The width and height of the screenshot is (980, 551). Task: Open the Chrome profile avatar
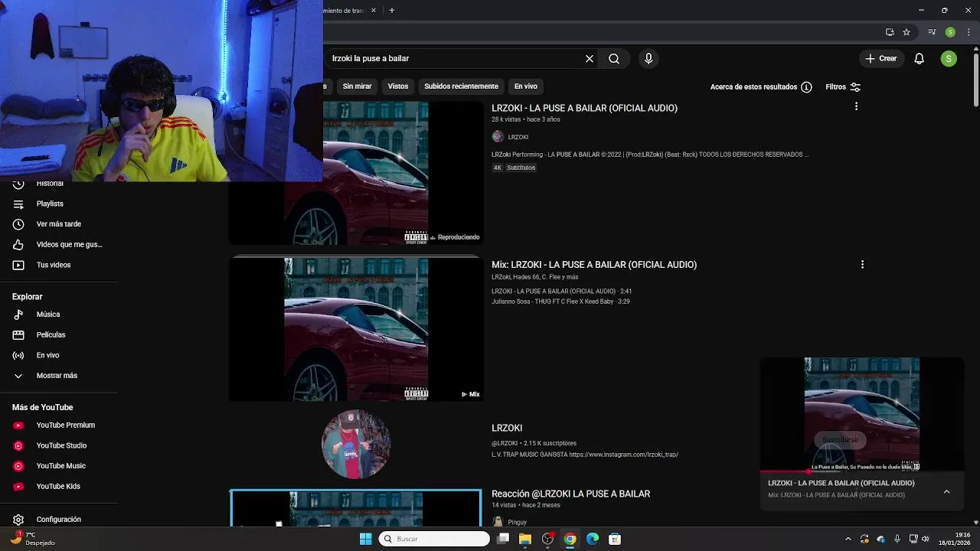click(950, 32)
